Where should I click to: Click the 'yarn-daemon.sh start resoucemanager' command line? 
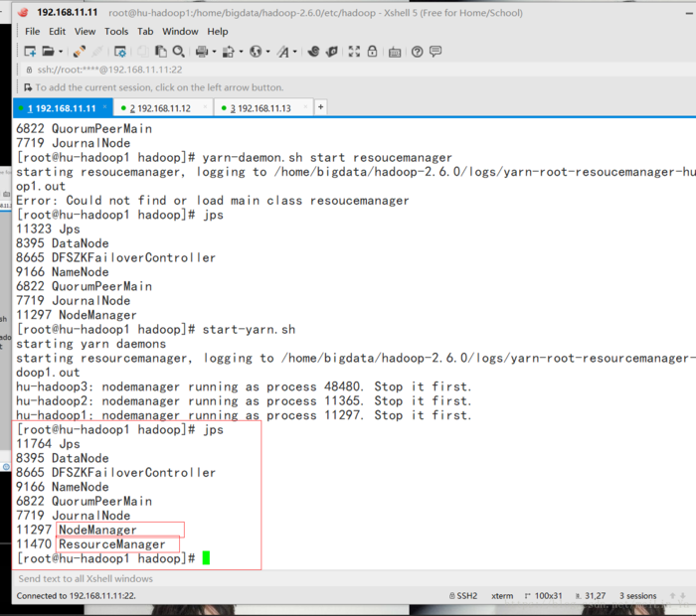click(235, 157)
